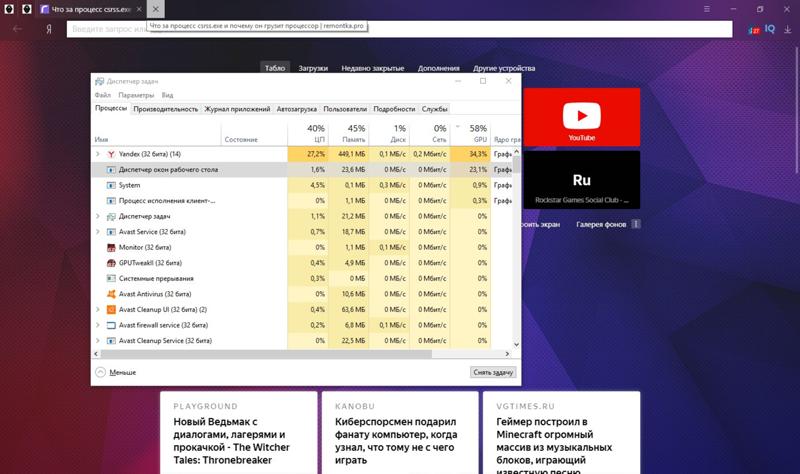Screen dimensions: 800x474
Task: Open VGTimes Minecraft news card
Action: coord(561,433)
